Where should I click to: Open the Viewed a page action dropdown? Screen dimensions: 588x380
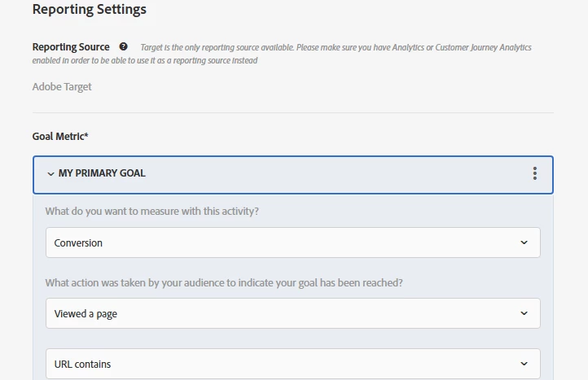(292, 313)
